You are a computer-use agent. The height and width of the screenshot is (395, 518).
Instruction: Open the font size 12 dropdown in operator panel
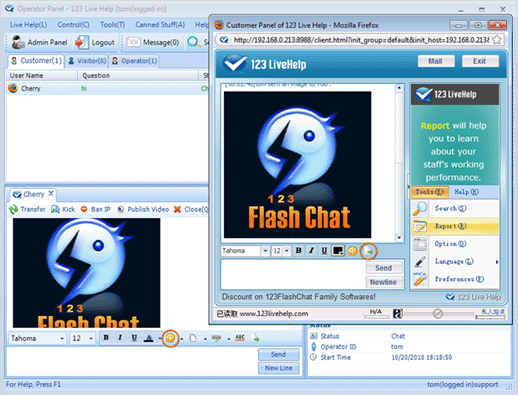[91, 338]
